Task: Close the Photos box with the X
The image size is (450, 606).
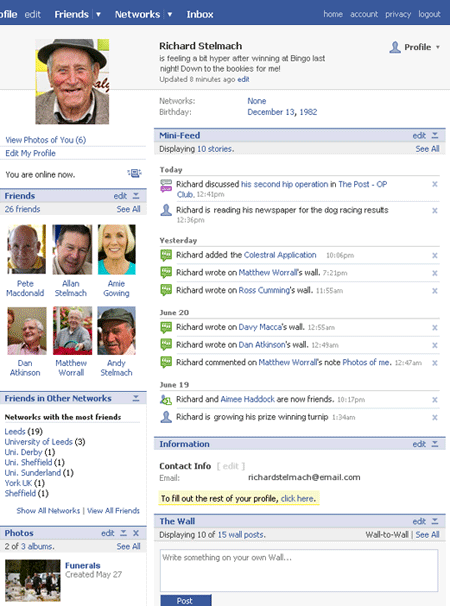Action: coord(136,533)
